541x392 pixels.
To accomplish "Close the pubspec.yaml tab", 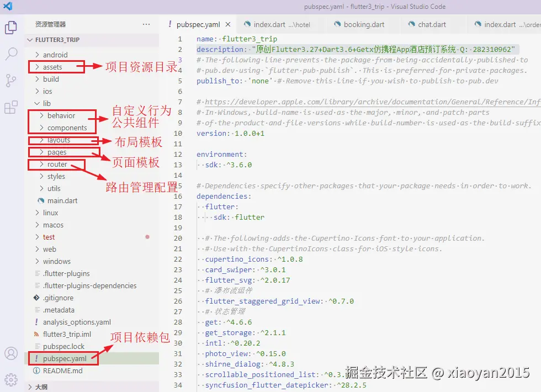I will pos(227,24).
